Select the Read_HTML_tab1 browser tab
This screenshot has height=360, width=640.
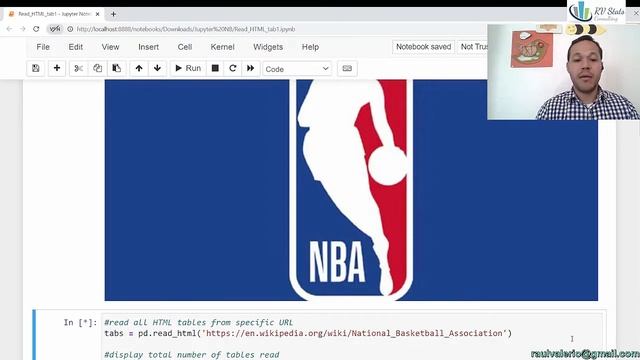54,14
